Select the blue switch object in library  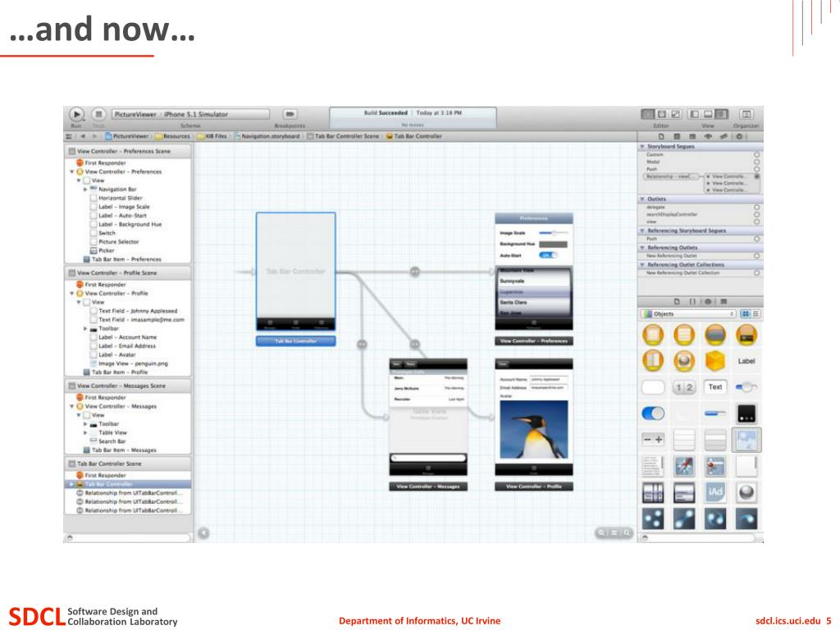(x=653, y=413)
